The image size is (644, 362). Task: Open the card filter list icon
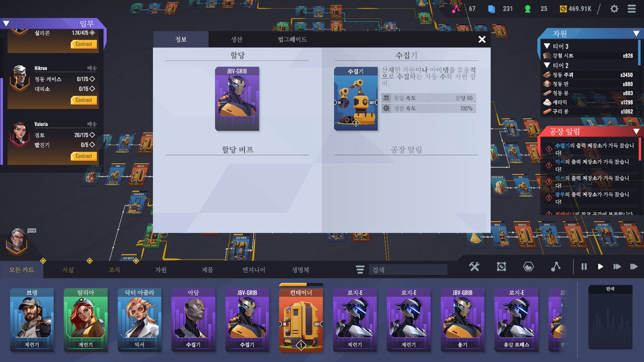pyautogui.click(x=360, y=270)
